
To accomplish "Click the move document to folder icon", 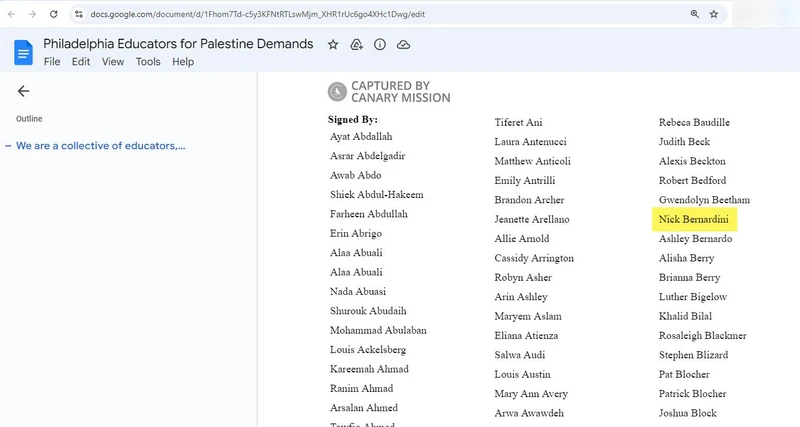I will (x=357, y=45).
